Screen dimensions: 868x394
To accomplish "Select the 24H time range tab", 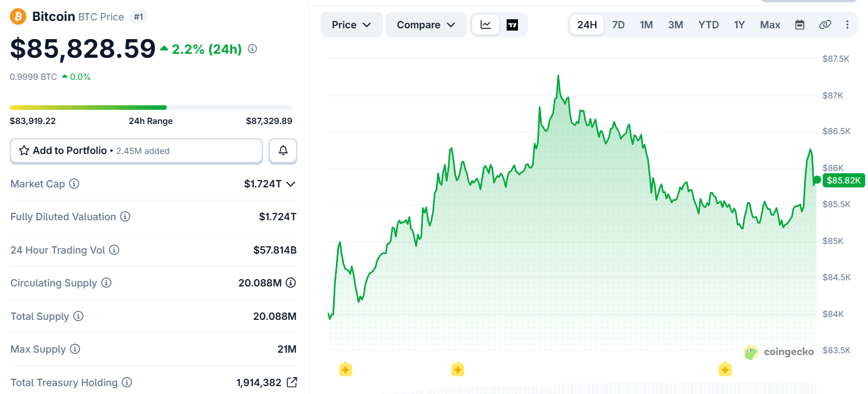I will tap(587, 25).
